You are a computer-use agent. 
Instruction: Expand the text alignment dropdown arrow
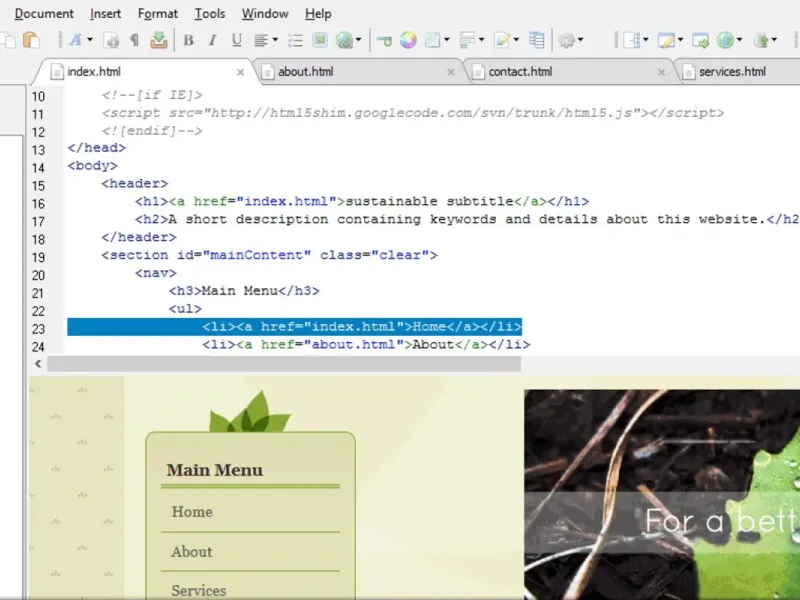pyautogui.click(x=276, y=41)
